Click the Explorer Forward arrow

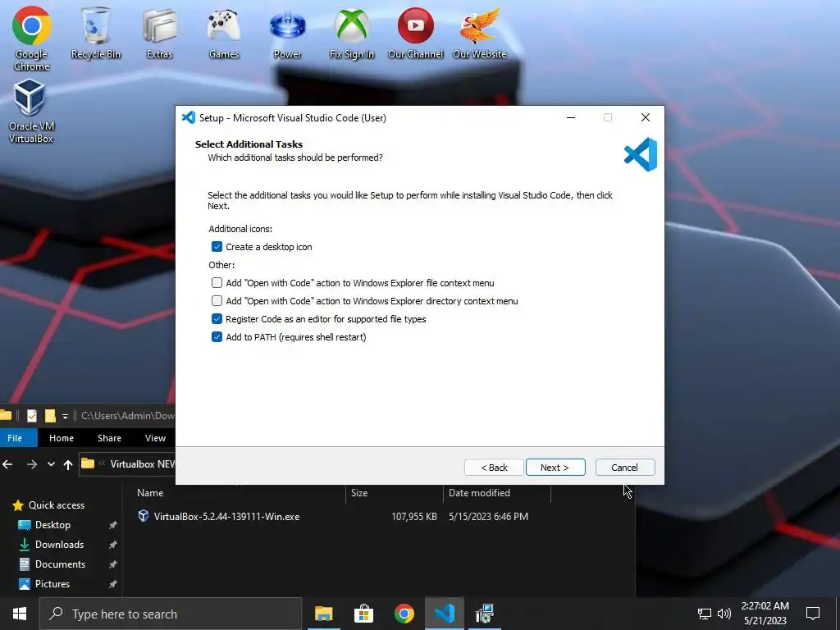(32, 464)
